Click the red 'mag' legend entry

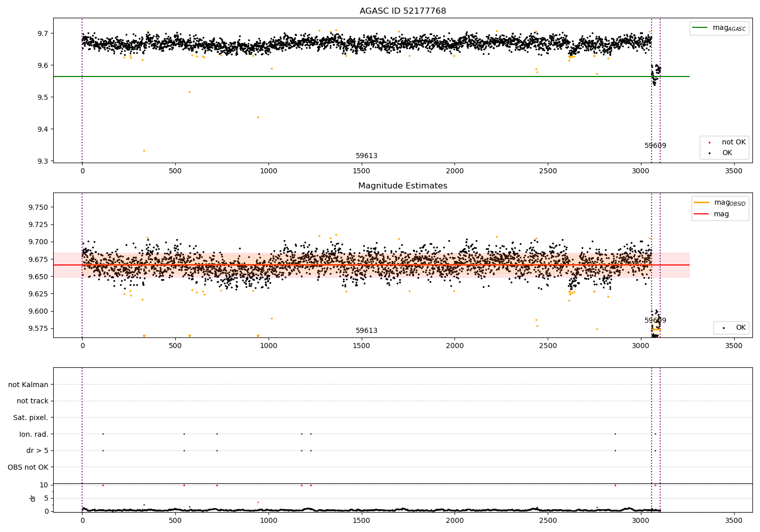711,214
